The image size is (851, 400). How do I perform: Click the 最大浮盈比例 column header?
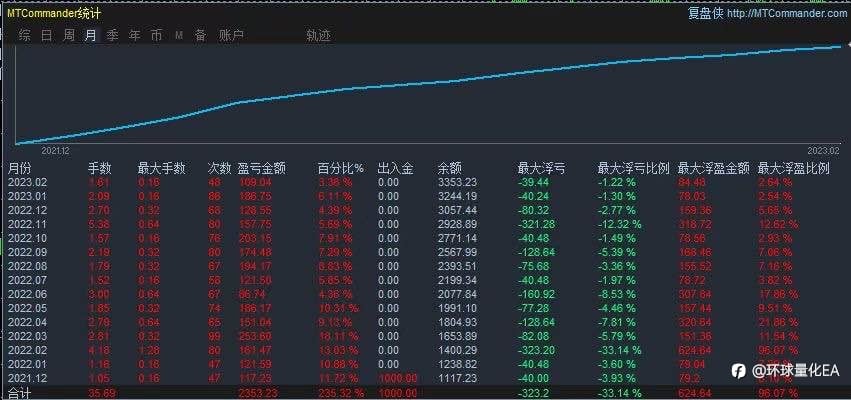[793, 168]
